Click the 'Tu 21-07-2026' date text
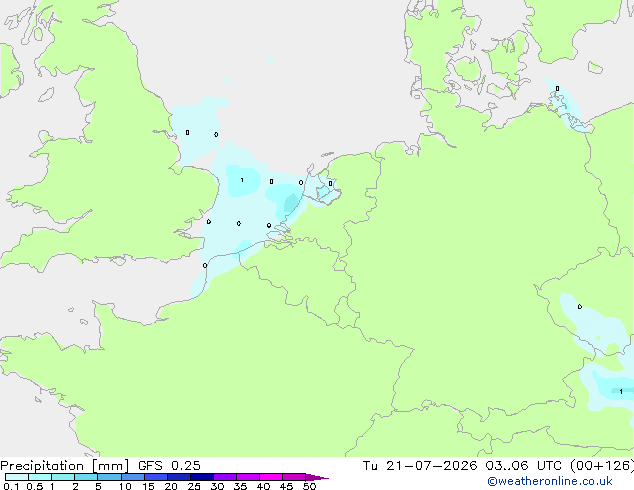The width and height of the screenshot is (634, 490). tap(420, 466)
